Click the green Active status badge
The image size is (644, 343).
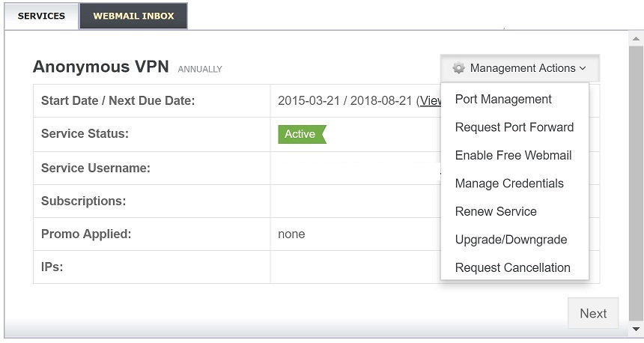302,134
